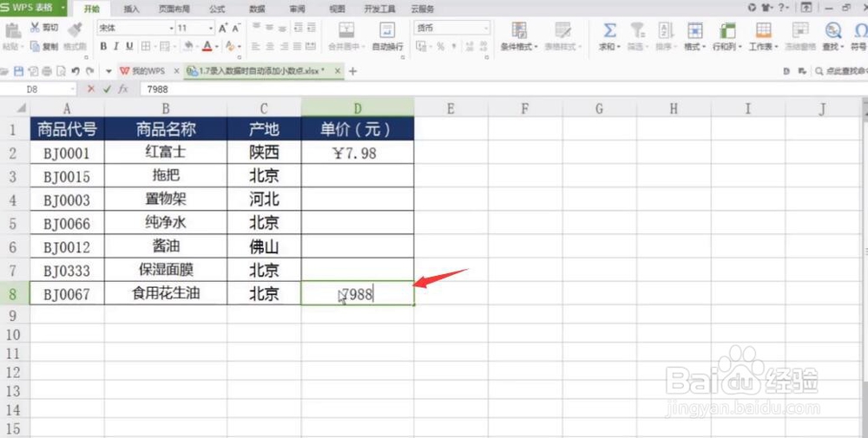Click the center horizontal alignment icon
Image resolution: width=868 pixels, height=438 pixels.
point(270,47)
